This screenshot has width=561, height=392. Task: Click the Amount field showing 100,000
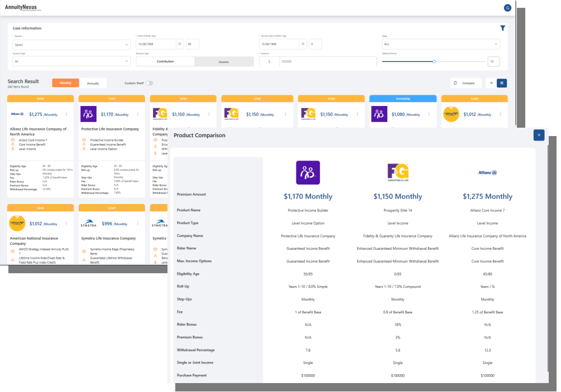328,61
